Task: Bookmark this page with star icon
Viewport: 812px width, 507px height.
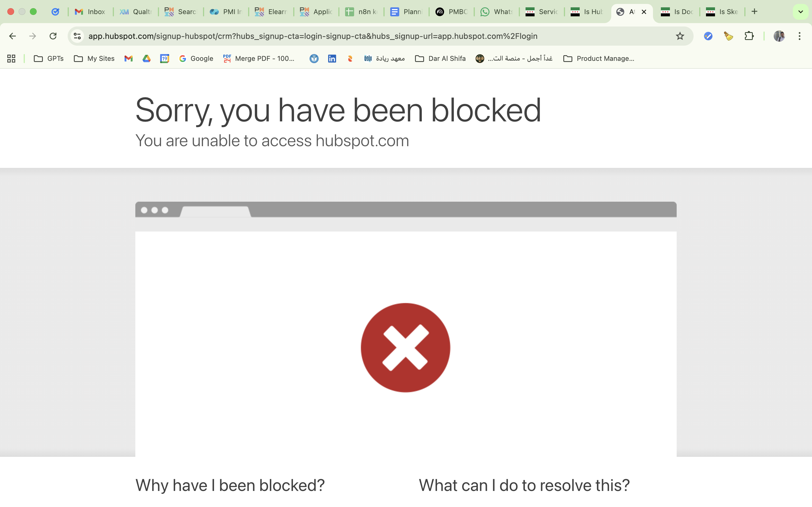Action: tap(680, 36)
